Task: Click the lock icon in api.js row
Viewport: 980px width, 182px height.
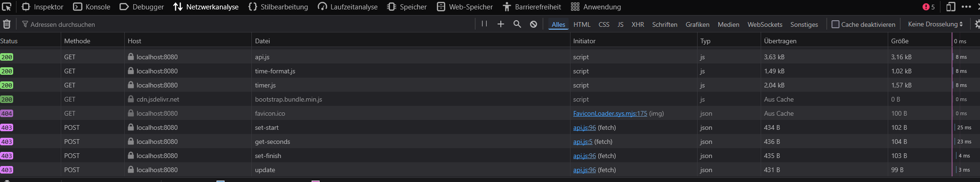Action: tap(131, 56)
